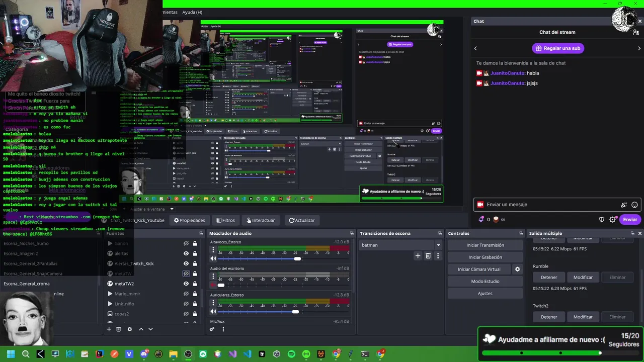Open Discord from the taskbar
Screen dimensions: 644x362
coord(144,354)
